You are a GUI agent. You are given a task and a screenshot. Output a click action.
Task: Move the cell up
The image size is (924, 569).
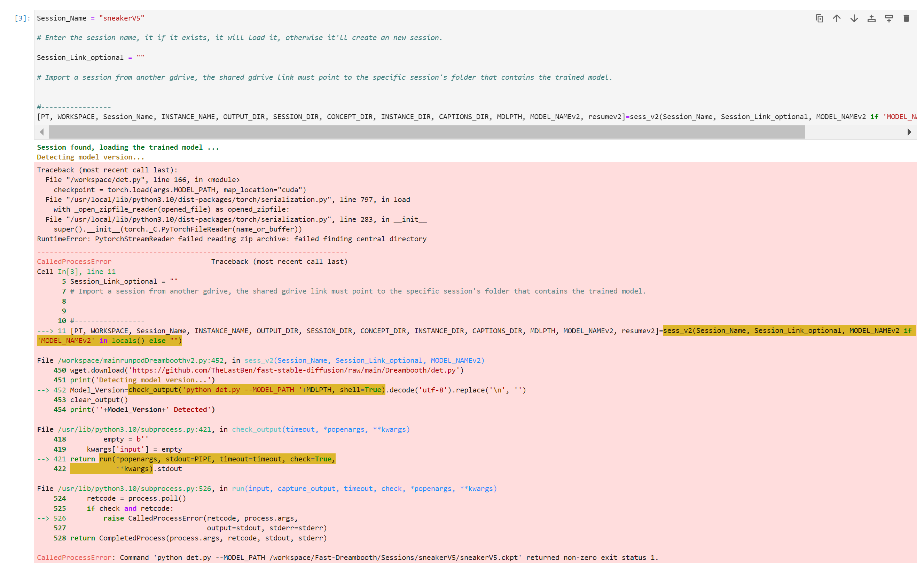(x=836, y=18)
